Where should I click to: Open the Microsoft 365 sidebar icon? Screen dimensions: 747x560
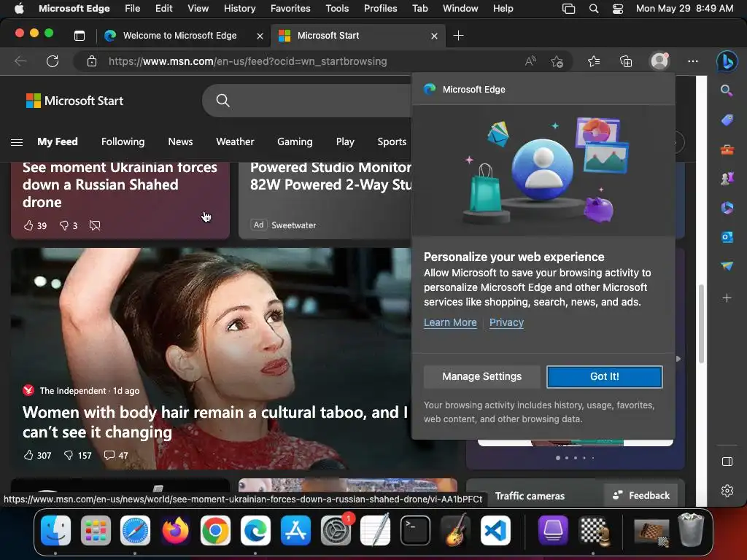727,208
